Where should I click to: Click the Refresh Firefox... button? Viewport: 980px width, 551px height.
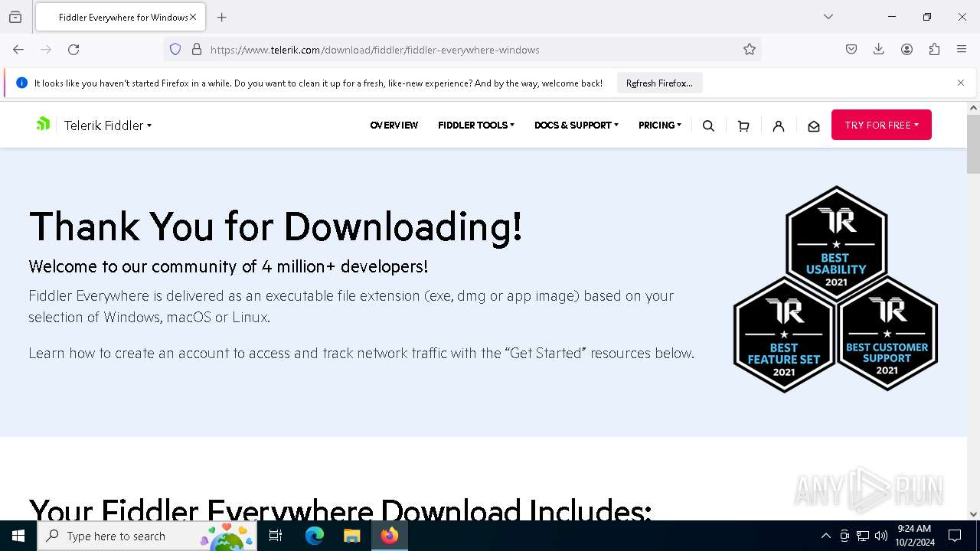tap(659, 83)
